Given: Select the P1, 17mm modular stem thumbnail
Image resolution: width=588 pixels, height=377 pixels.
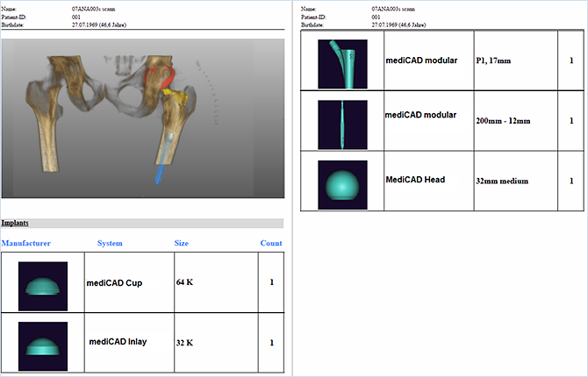Looking at the screenshot, I should (x=342, y=64).
